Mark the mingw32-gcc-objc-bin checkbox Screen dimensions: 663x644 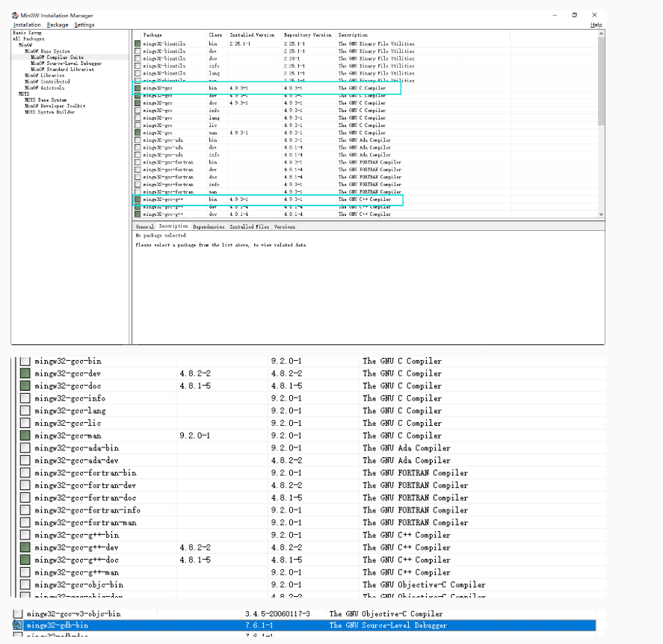[25, 584]
